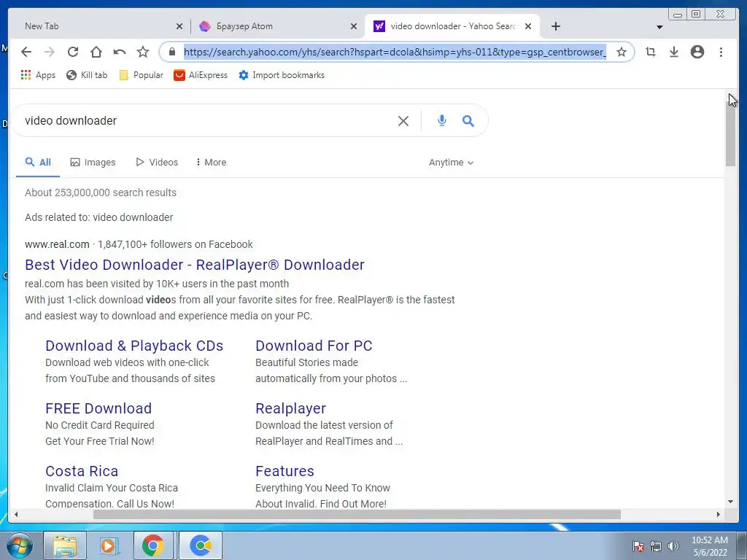747x560 pixels.
Task: Click the horizontal scrollbar thumb
Action: 357,514
